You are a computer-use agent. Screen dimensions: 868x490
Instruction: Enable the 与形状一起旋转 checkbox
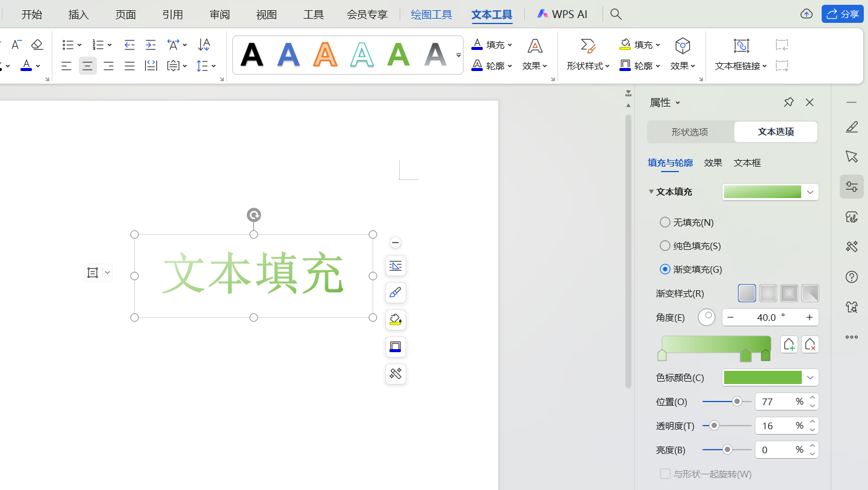(665, 474)
